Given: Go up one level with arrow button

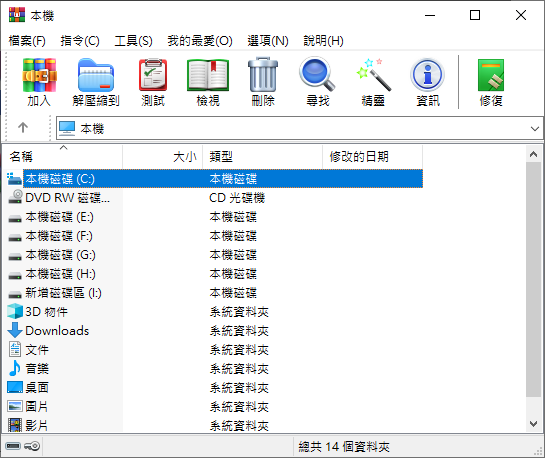Looking at the screenshot, I should pos(23,128).
